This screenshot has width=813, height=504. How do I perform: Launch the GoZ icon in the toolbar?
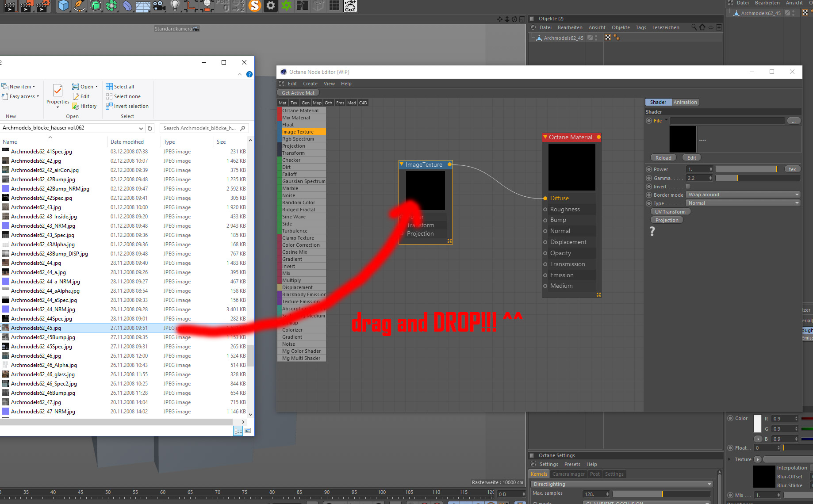point(350,6)
